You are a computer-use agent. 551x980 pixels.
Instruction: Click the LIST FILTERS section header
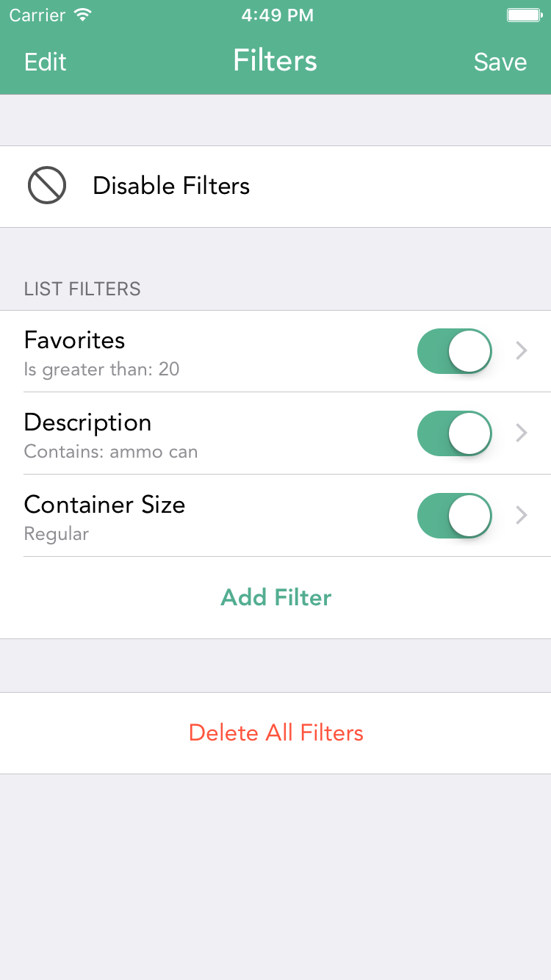click(82, 289)
